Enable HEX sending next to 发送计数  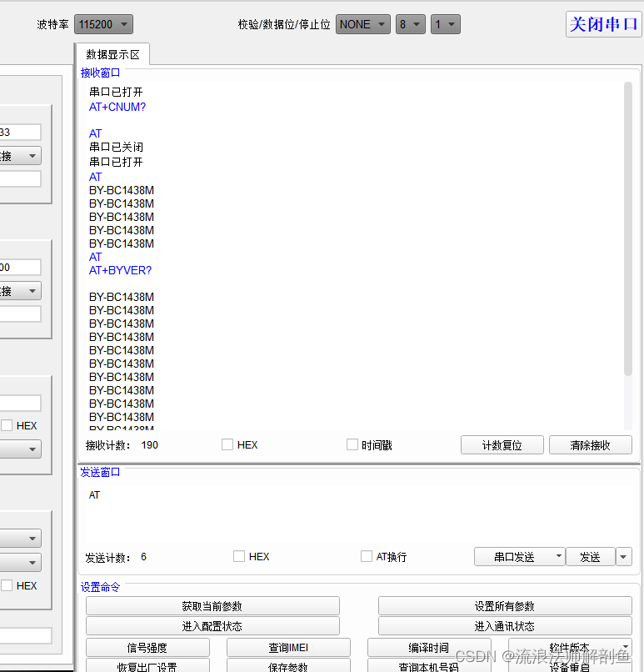(239, 556)
